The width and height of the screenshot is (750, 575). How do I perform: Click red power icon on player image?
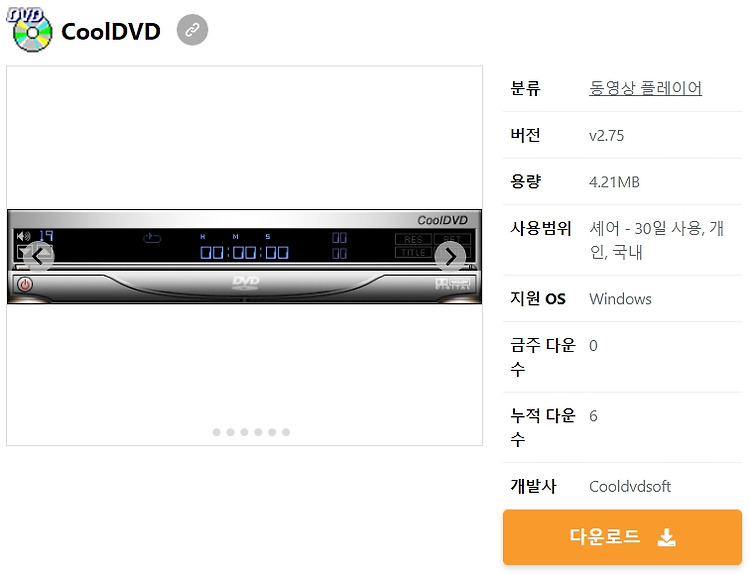coord(25,285)
